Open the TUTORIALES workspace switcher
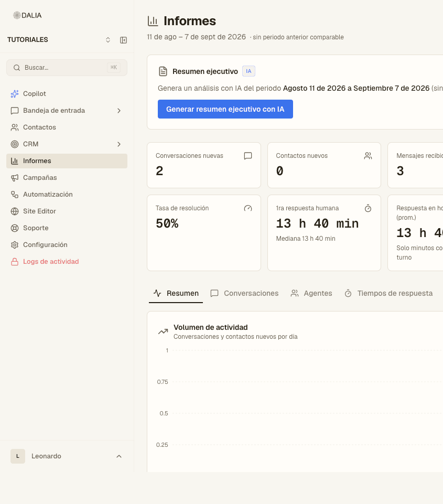The image size is (443, 504). [x=108, y=40]
